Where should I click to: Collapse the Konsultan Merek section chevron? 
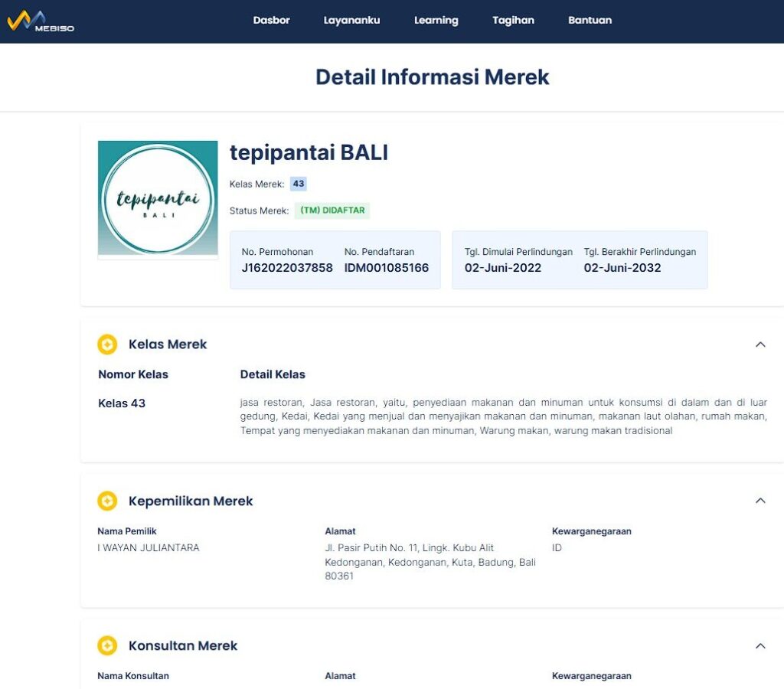(x=760, y=646)
